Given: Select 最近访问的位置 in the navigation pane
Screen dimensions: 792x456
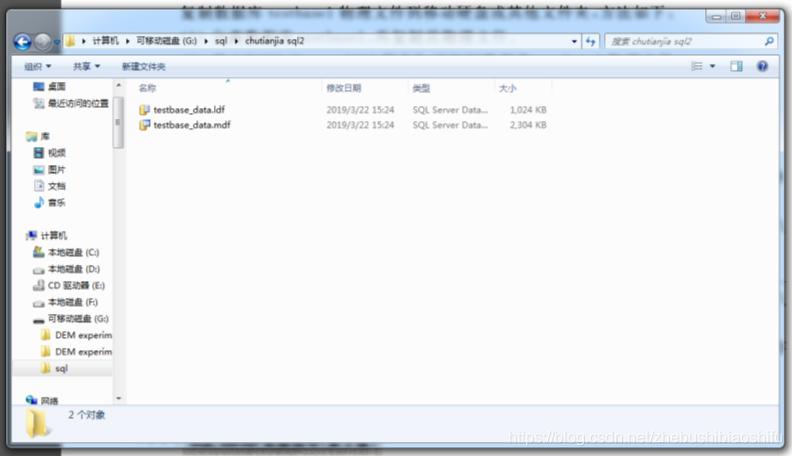Looking at the screenshot, I should click(78, 103).
